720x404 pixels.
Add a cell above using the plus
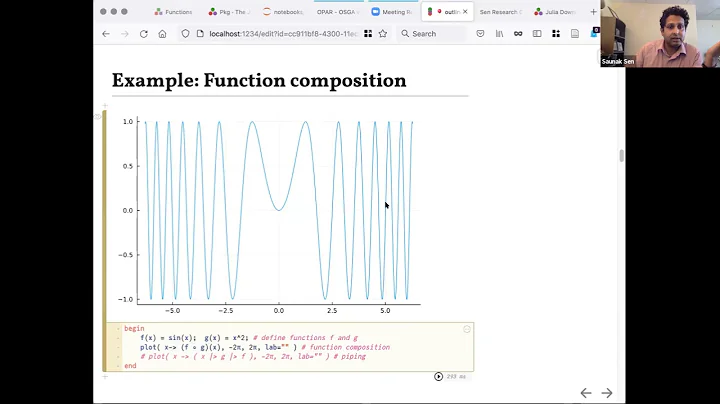[105, 106]
